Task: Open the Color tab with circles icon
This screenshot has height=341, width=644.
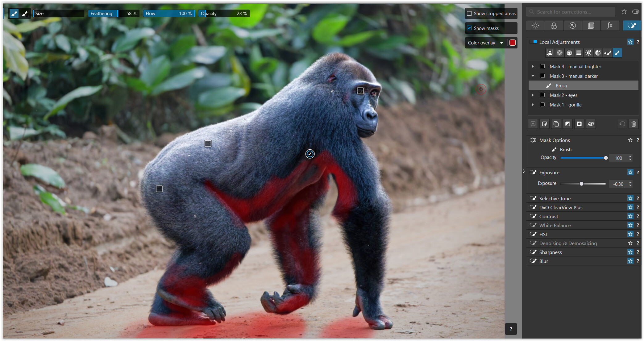Action: (554, 26)
